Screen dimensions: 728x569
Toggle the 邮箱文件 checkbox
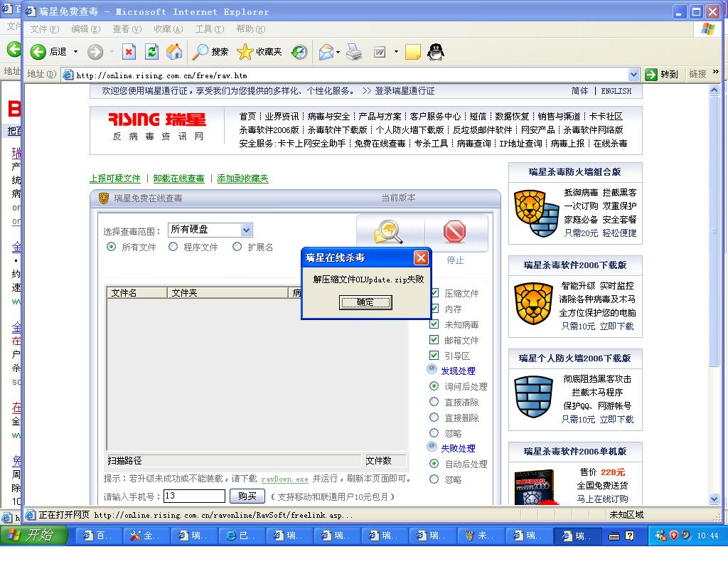point(434,340)
